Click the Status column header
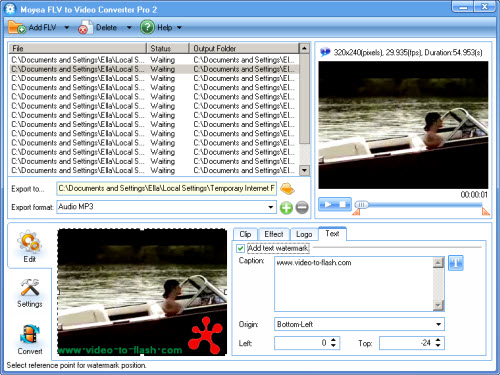Screen dimensions: 500x375 click(x=168, y=48)
